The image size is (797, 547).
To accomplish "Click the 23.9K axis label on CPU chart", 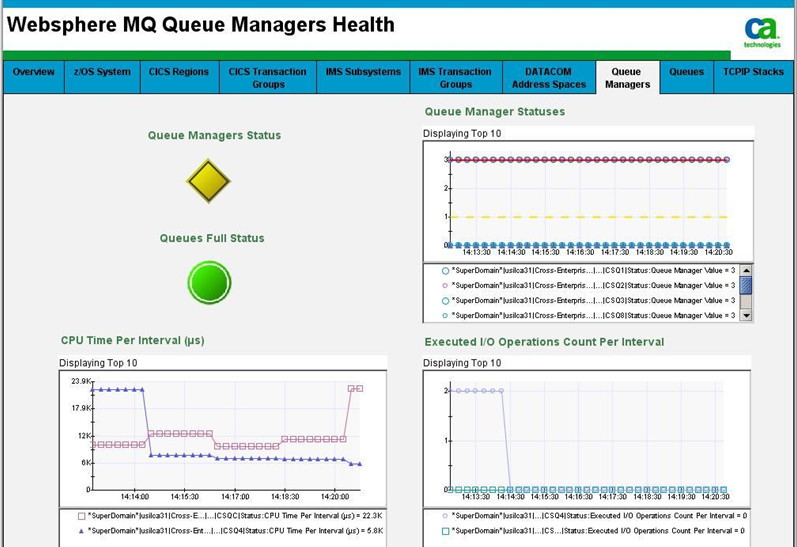I will tap(81, 381).
